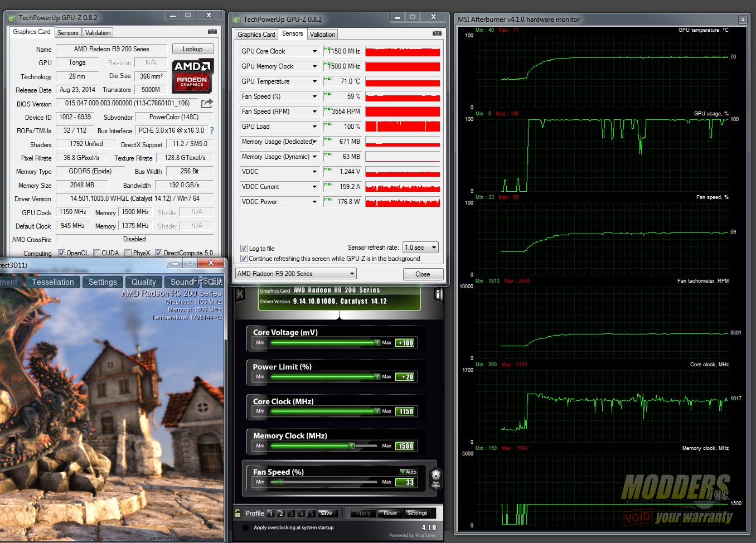Click the Fan Speed (%) slider handle
The height and width of the screenshot is (543, 756).
click(x=282, y=482)
